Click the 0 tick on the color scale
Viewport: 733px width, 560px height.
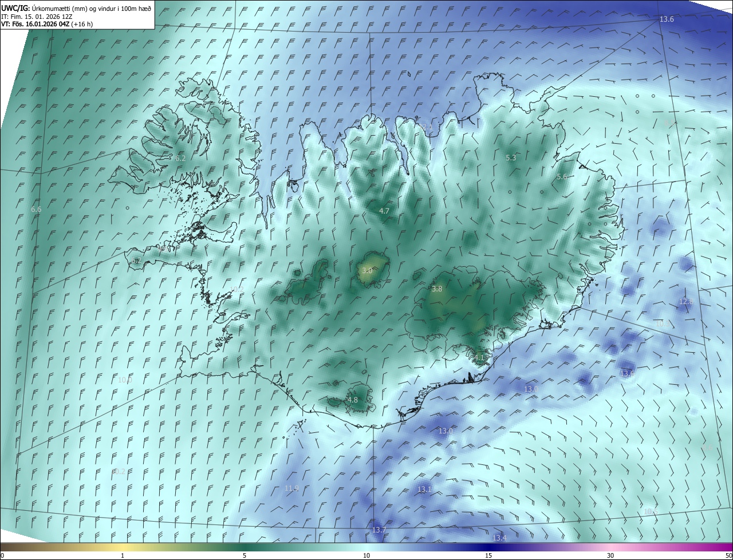click(x=2, y=555)
